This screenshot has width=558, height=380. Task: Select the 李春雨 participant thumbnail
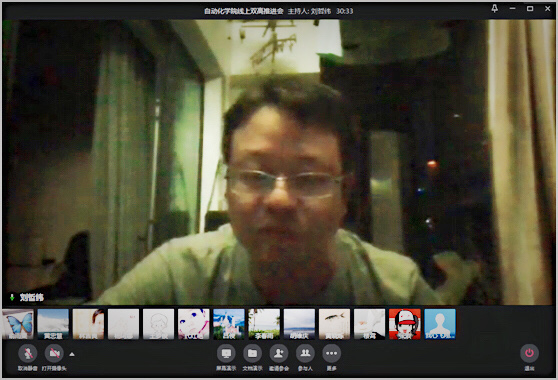pos(264,324)
